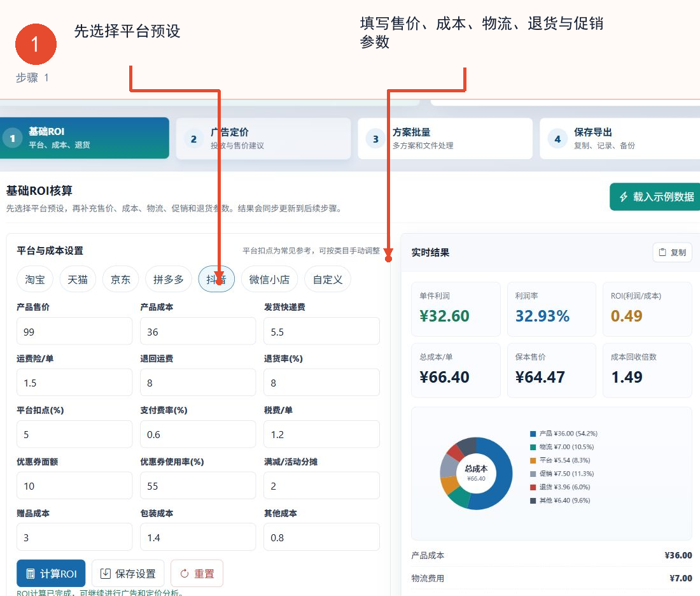Viewport: 700px width, 596px height.
Task: Select the 天猫 platform preset
Action: click(78, 280)
